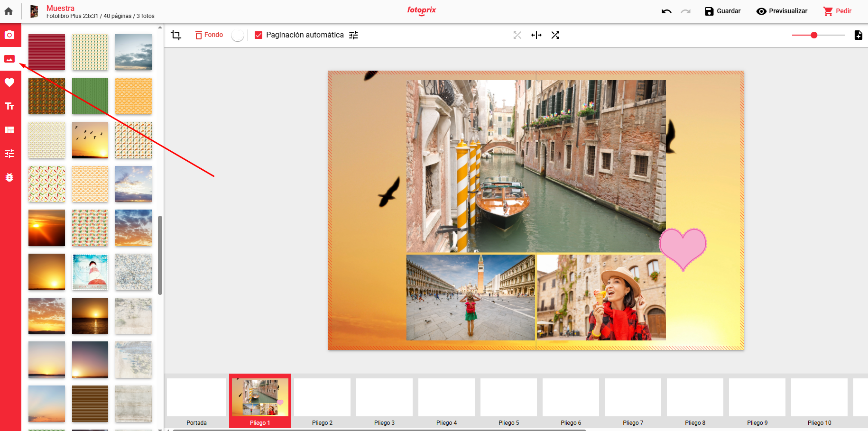Choose the cloudy blue sky background top right
This screenshot has height=431, width=868.
[134, 52]
